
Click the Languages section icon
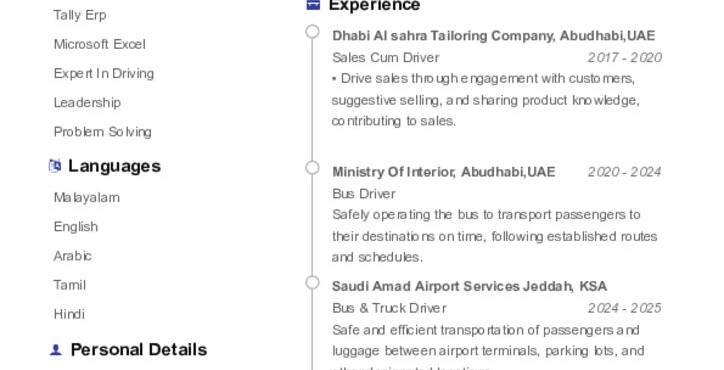55,166
